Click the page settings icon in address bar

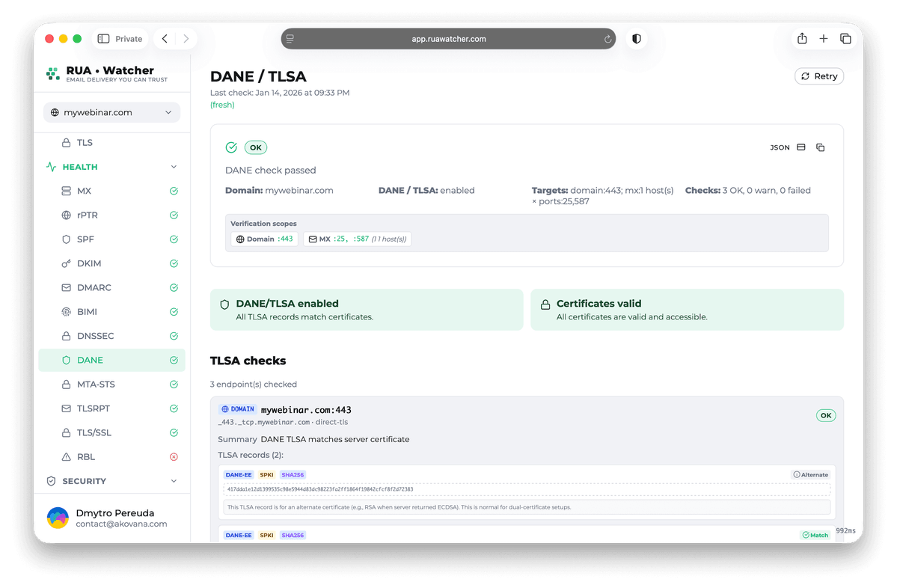pyautogui.click(x=290, y=39)
